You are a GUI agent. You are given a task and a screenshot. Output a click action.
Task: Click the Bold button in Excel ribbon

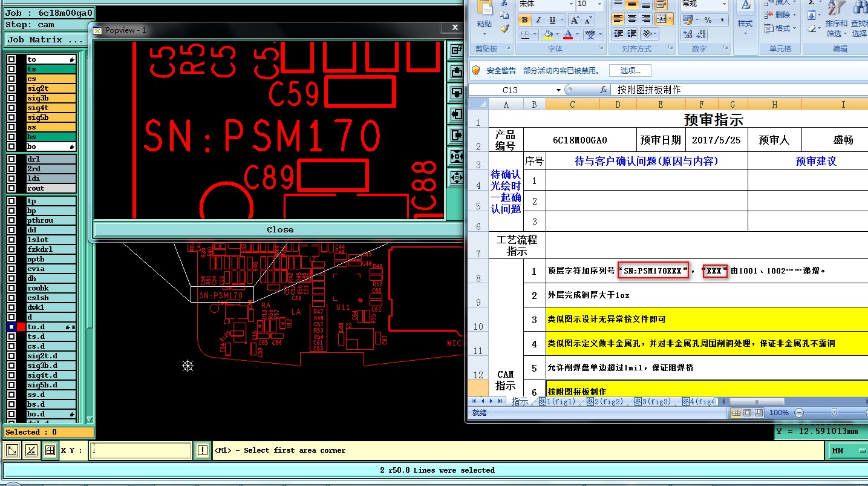pos(524,19)
